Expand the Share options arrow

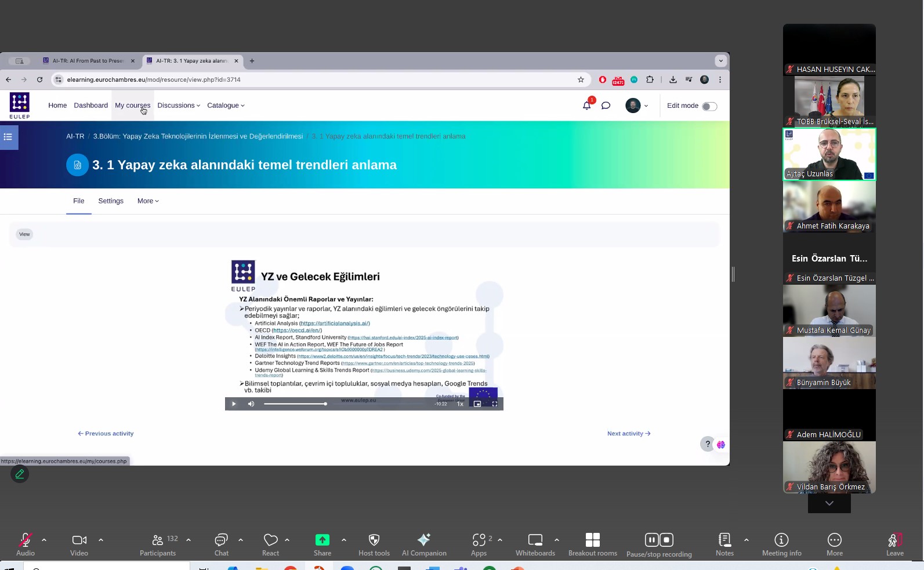click(344, 540)
